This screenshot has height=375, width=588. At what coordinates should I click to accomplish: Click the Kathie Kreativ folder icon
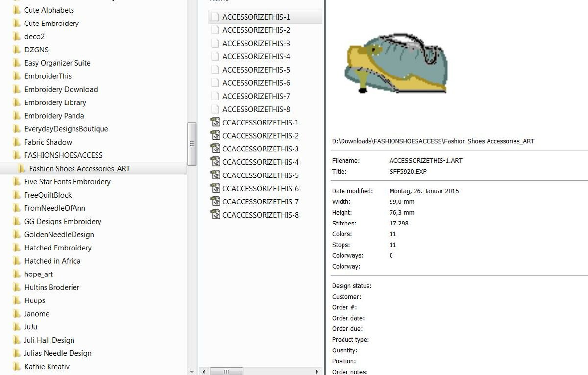point(17,367)
